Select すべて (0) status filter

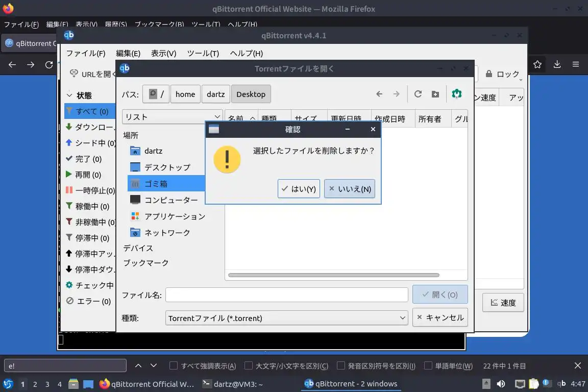(x=90, y=111)
